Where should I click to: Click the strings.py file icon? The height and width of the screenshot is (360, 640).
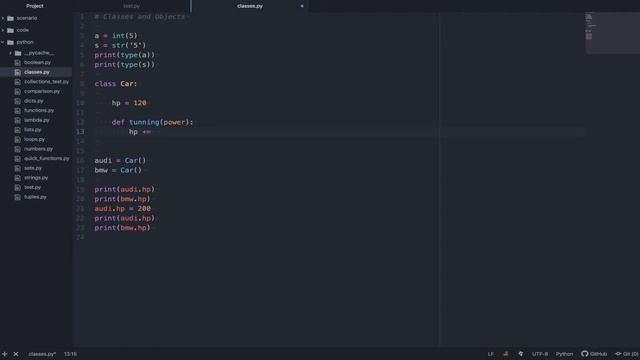(18, 178)
